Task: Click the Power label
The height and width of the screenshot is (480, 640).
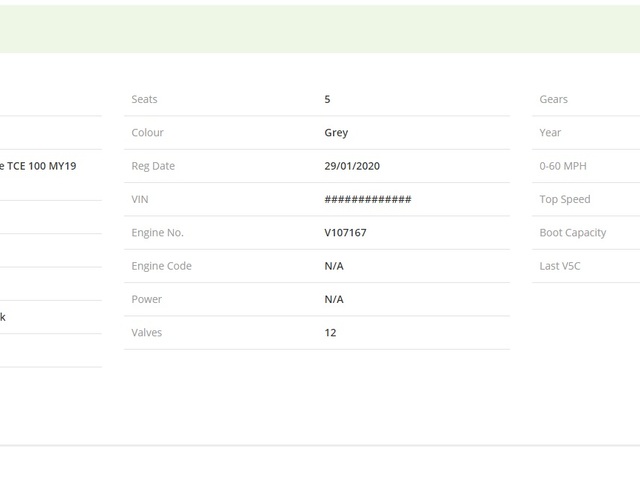Action: tap(146, 299)
